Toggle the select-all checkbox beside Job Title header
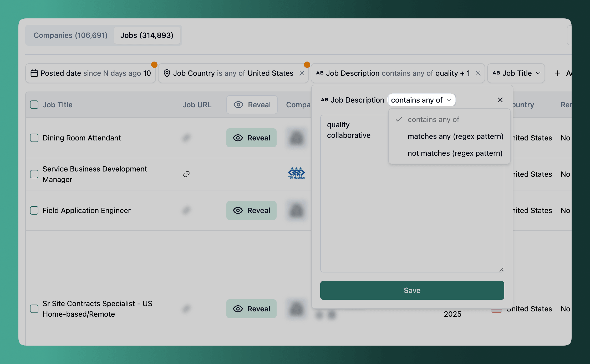Screen dimensions: 590x364 coord(34,105)
